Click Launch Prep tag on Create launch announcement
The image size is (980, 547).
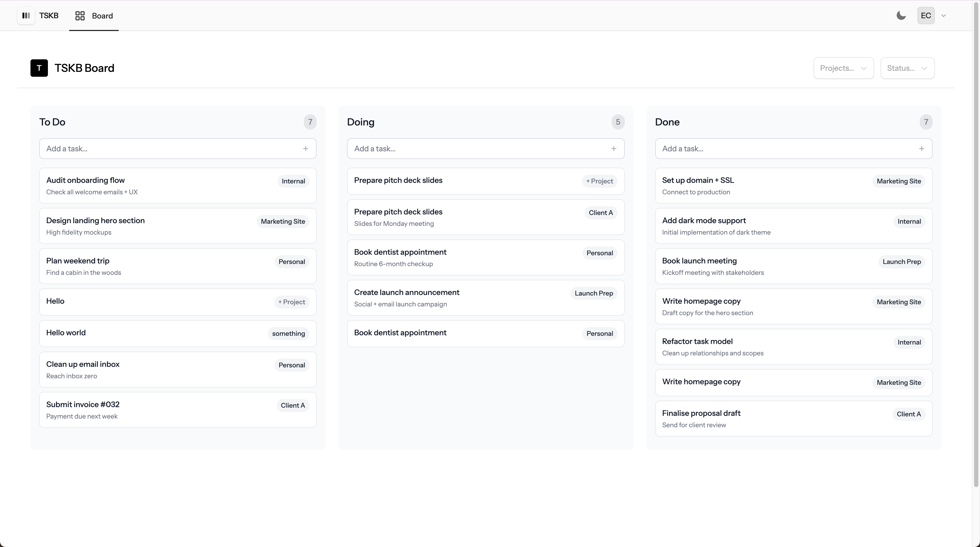click(x=593, y=294)
